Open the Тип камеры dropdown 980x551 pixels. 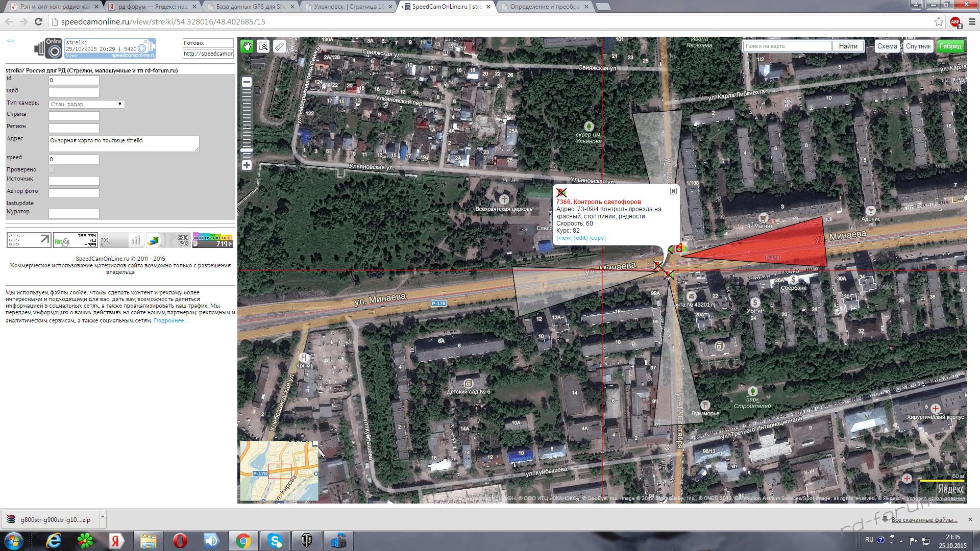[x=86, y=104]
